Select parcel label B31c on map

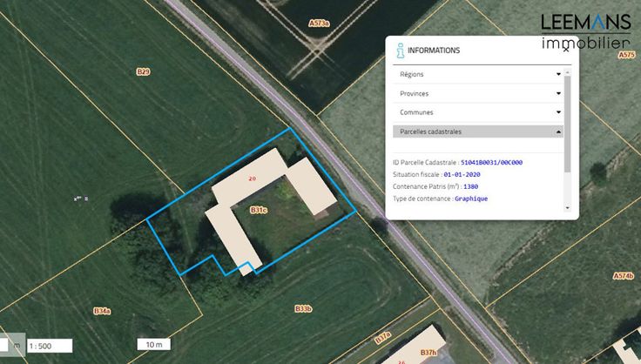pos(259,210)
